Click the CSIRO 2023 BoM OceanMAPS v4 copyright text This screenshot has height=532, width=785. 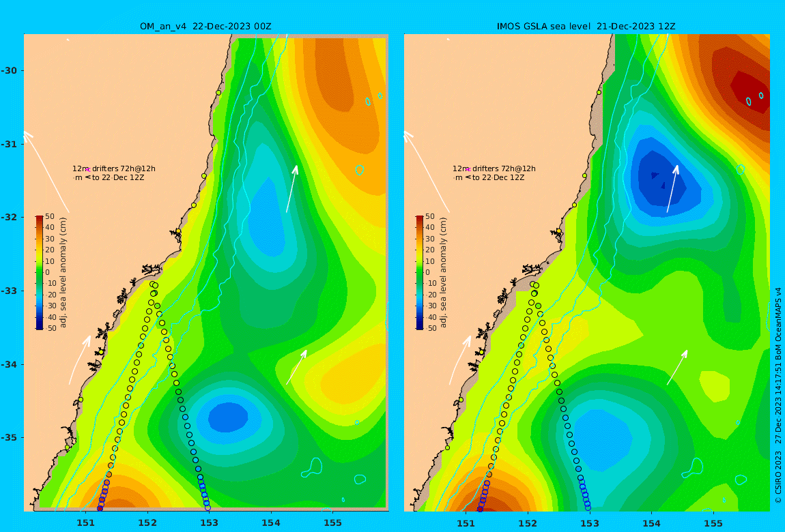778,395
